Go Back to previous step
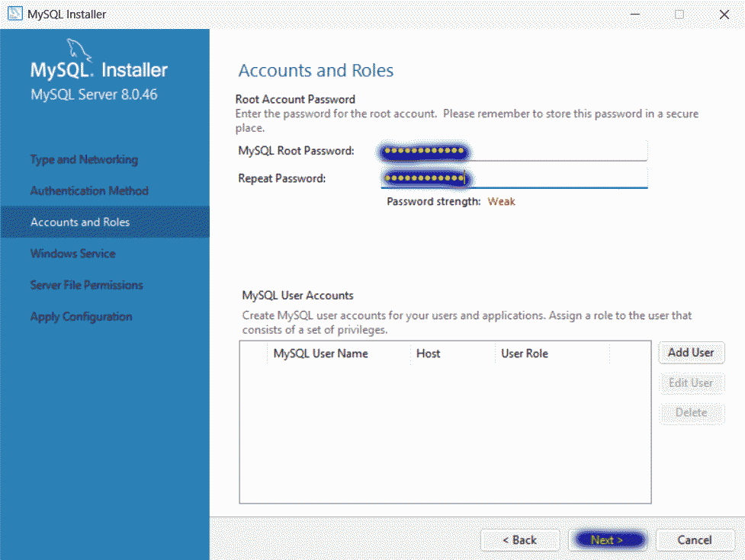This screenshot has height=560, width=745. click(520, 540)
